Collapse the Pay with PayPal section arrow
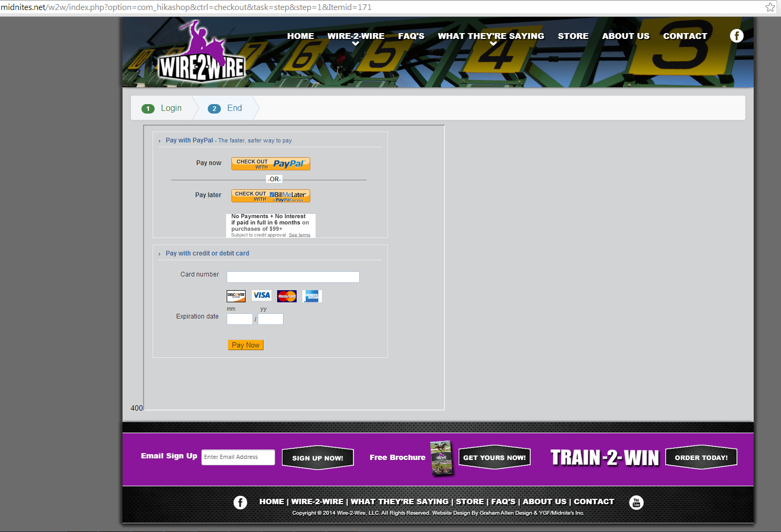Viewport: 781px width, 532px height. click(159, 141)
